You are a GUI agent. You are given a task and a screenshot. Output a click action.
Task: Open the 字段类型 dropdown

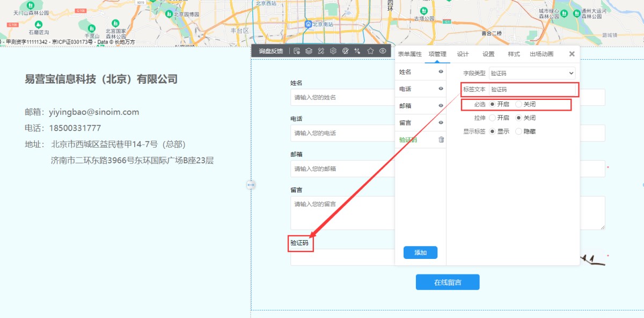tap(532, 73)
